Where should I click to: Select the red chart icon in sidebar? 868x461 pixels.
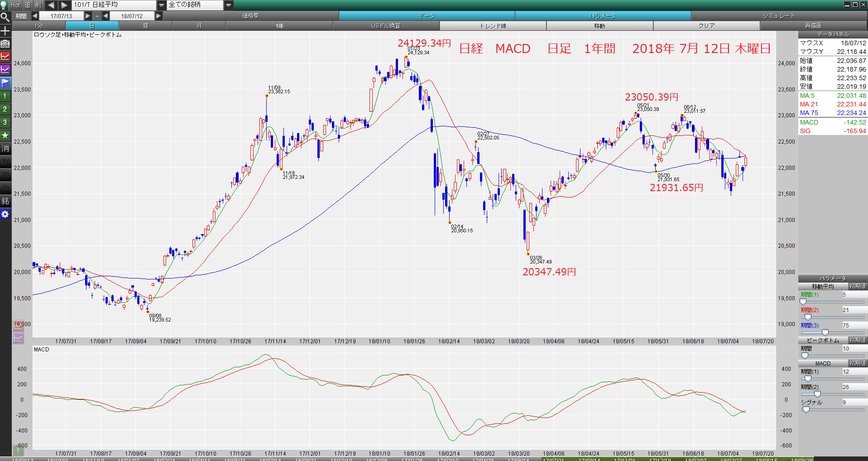[x=5, y=57]
